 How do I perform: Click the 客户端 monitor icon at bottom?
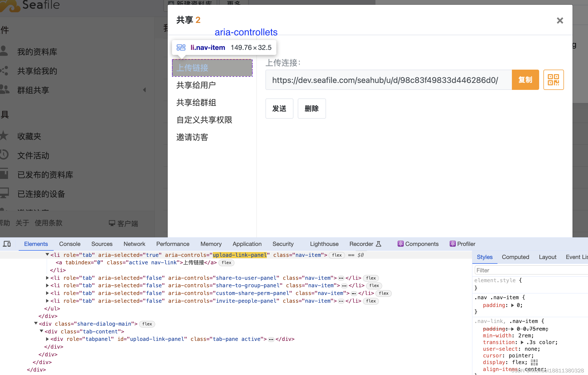[112, 223]
